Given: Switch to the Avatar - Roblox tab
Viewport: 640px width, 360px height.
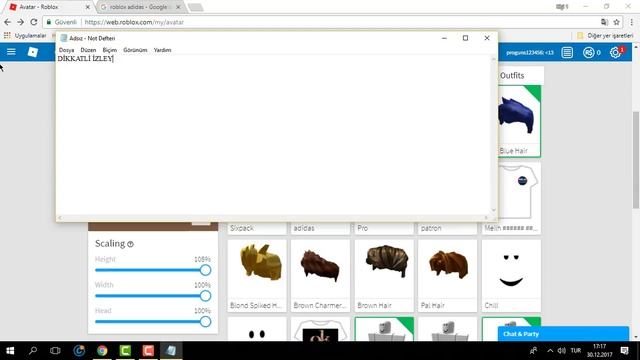Looking at the screenshot, I should tap(45, 7).
